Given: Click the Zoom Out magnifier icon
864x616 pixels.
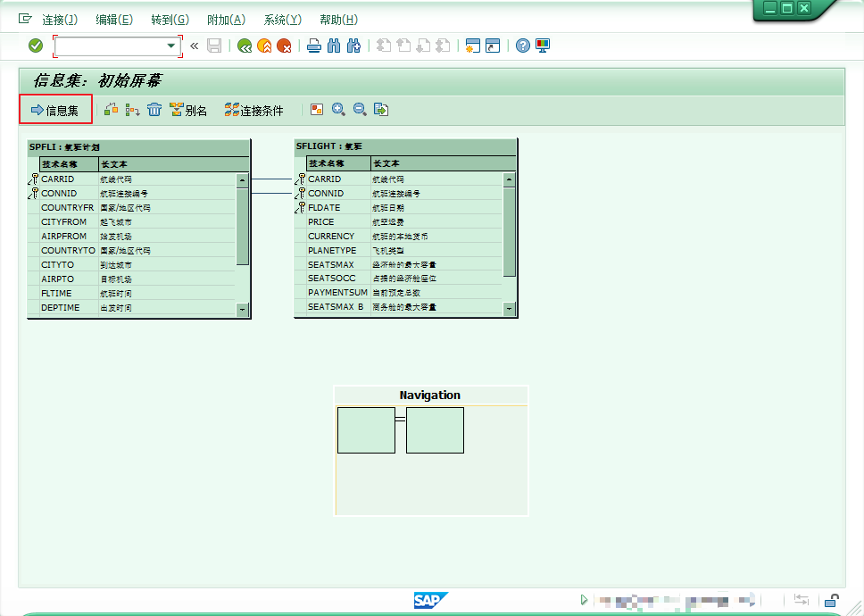Looking at the screenshot, I should [360, 110].
